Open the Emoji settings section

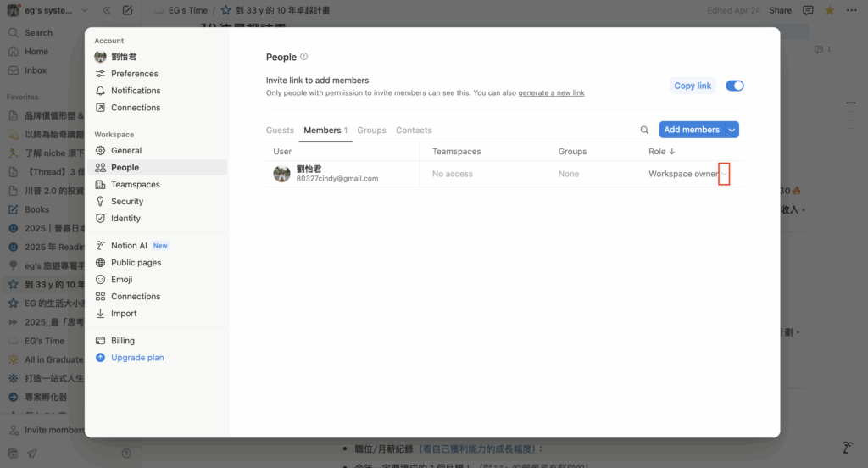[121, 279]
